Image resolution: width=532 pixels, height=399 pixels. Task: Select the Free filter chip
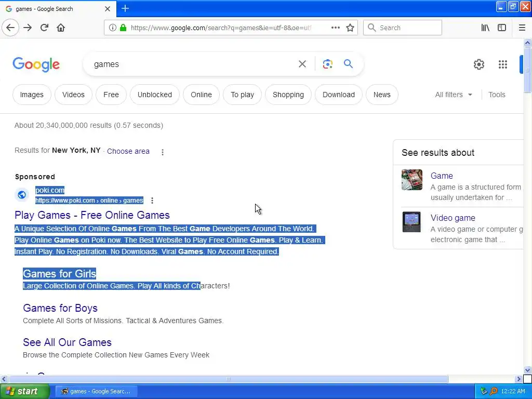[111, 95]
